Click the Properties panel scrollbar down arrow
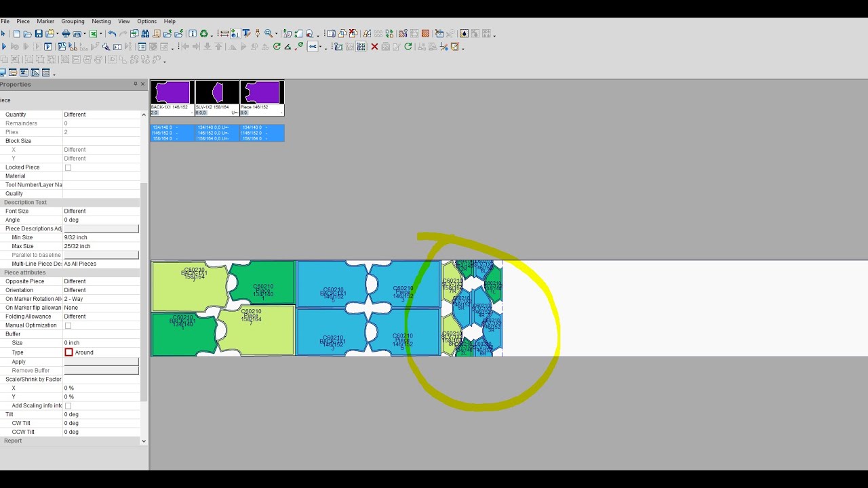868x488 pixels. (143, 441)
